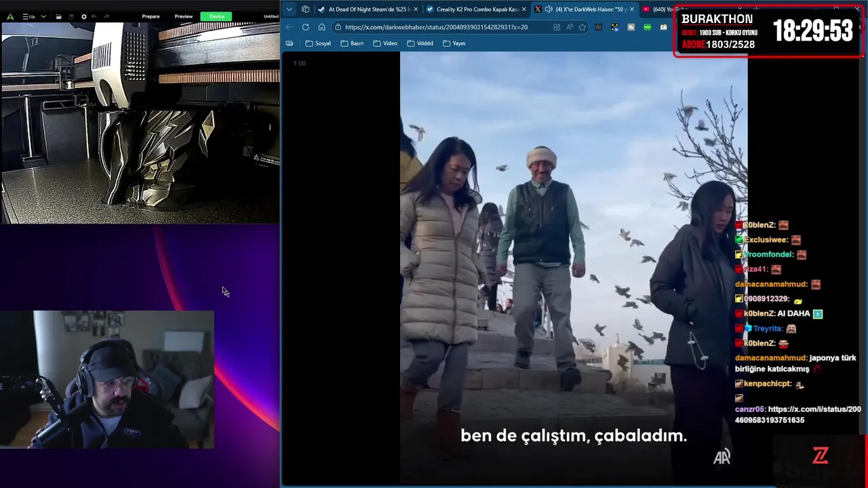Viewport: 868px width, 488px height.
Task: Mute audio on the DarkWeb Haber tab
Action: (549, 9)
